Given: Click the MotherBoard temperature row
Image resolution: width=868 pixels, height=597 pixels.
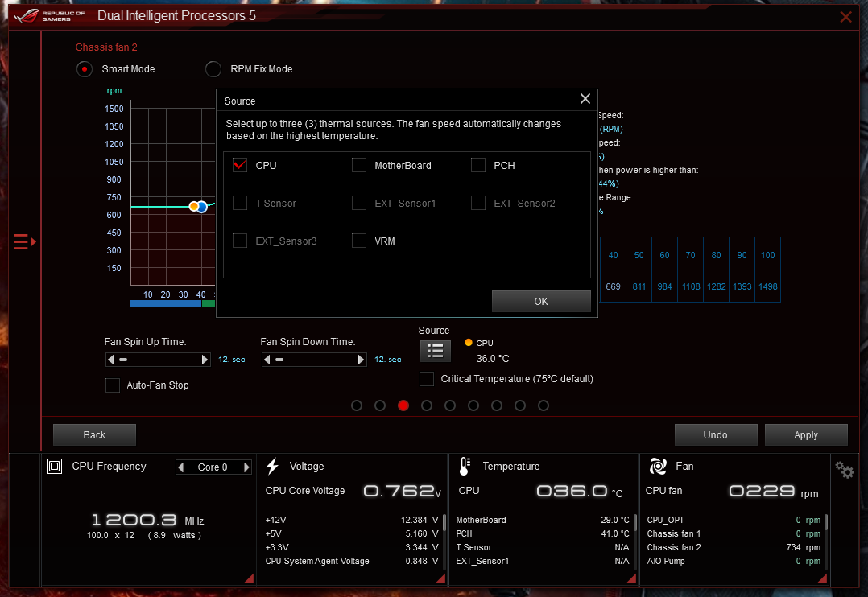Looking at the screenshot, I should [543, 520].
